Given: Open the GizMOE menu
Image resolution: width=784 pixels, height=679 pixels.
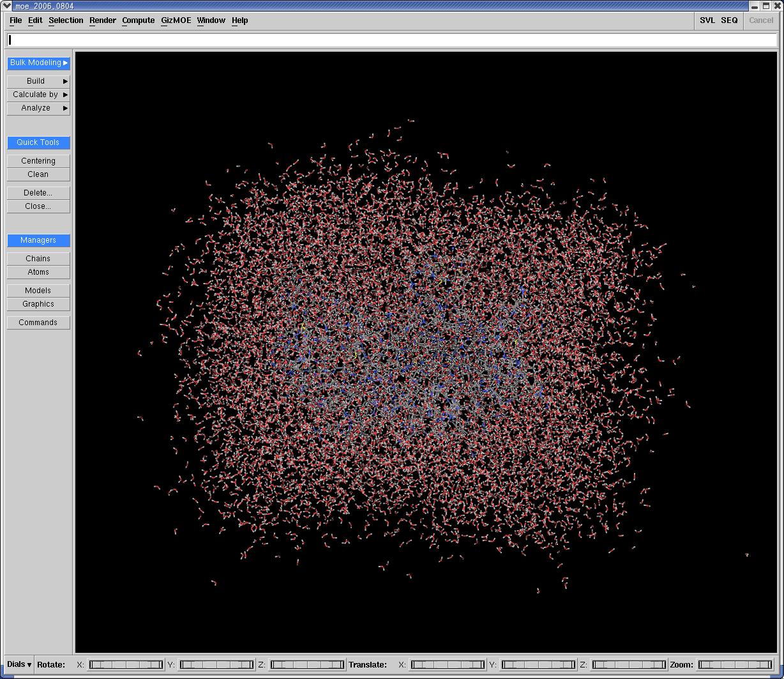Looking at the screenshot, I should (176, 20).
